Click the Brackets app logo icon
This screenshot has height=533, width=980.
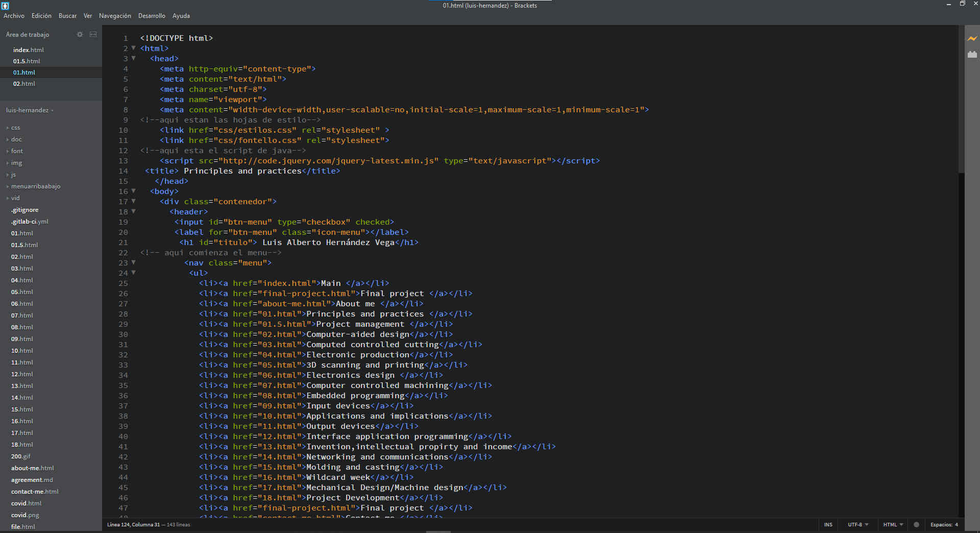point(6,5)
